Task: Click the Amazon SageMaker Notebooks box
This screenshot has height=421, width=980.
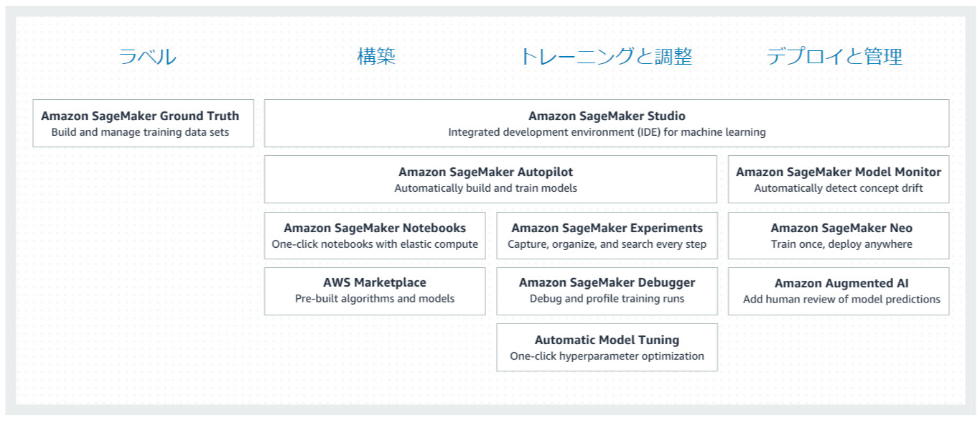Action: click(375, 235)
